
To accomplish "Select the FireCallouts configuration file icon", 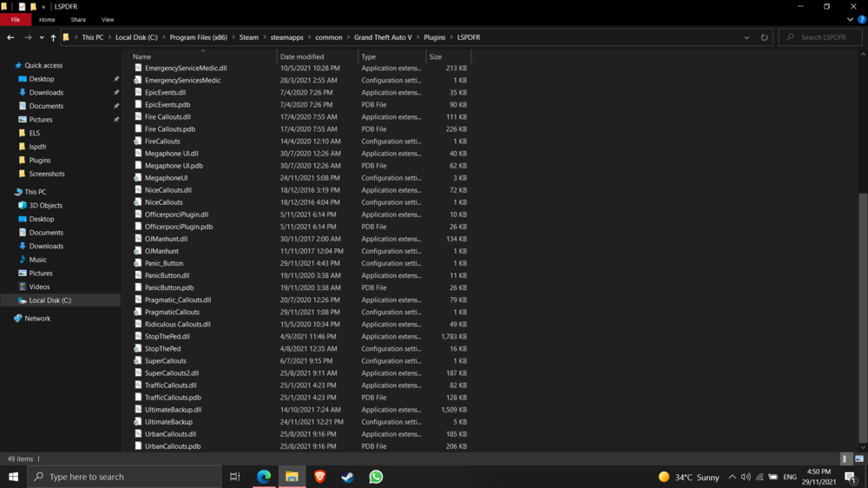I will click(138, 141).
